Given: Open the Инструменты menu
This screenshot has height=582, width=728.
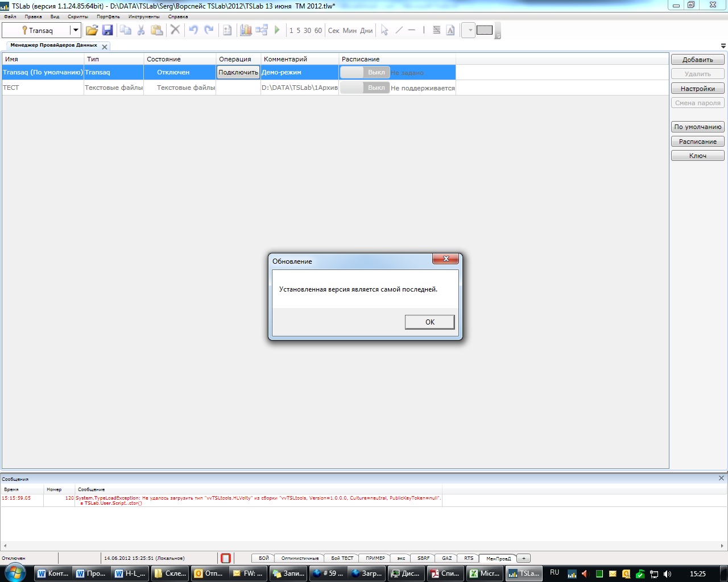Looking at the screenshot, I should pos(144,16).
